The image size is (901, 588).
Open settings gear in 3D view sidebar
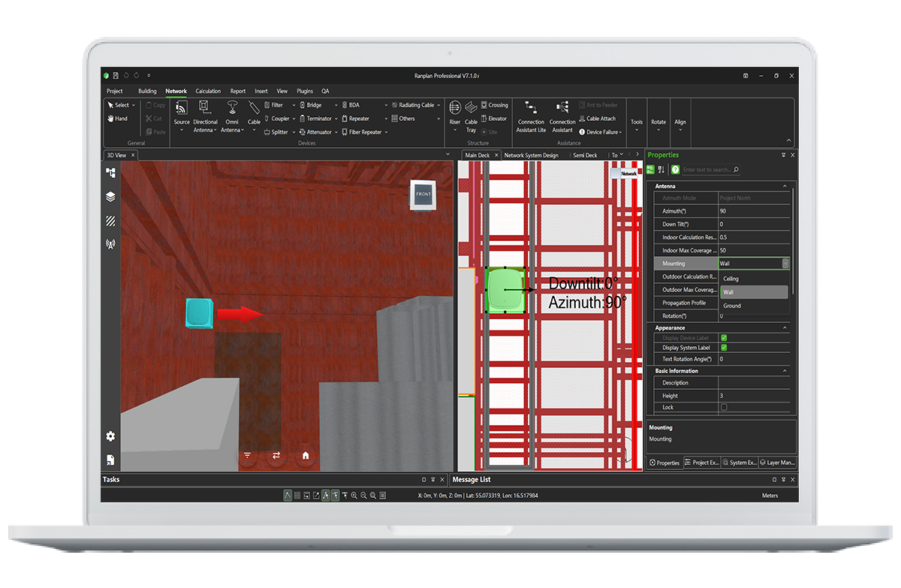[x=110, y=436]
